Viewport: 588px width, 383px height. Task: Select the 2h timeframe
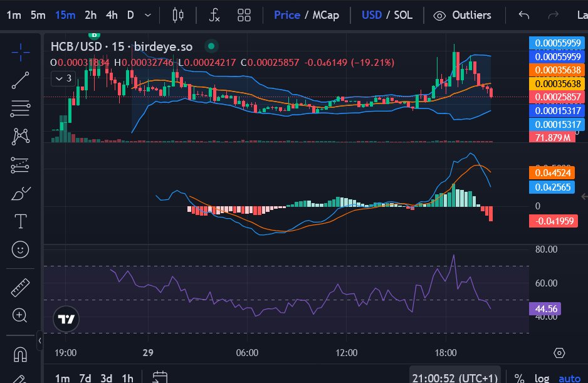[90, 15]
